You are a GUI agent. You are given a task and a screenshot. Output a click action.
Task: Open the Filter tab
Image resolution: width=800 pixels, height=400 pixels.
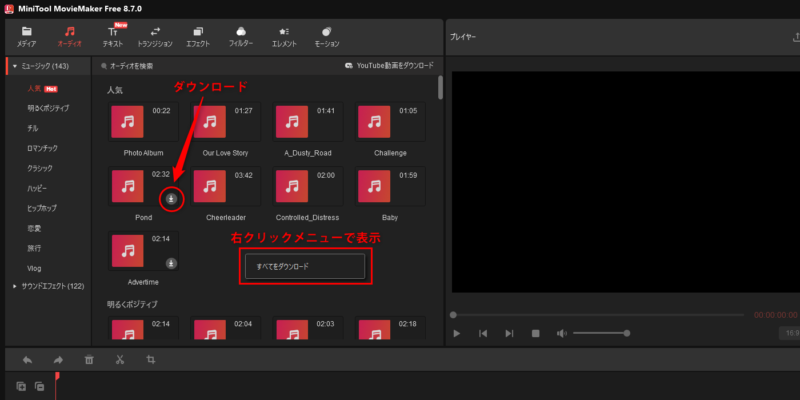241,37
